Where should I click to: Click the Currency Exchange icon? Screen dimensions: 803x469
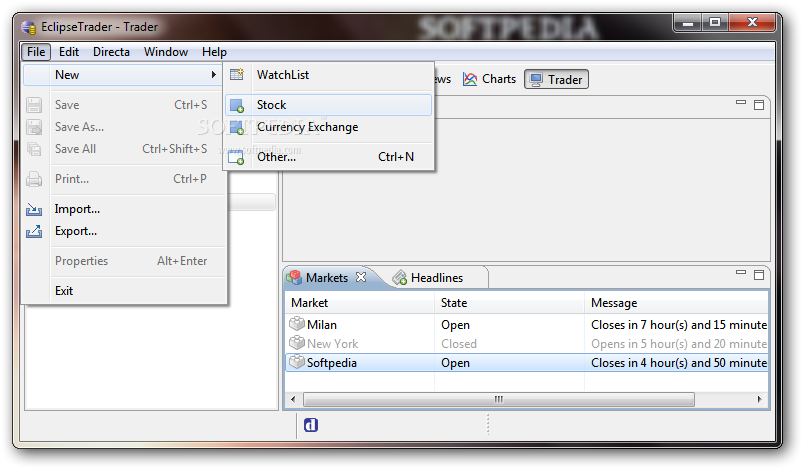[237, 127]
